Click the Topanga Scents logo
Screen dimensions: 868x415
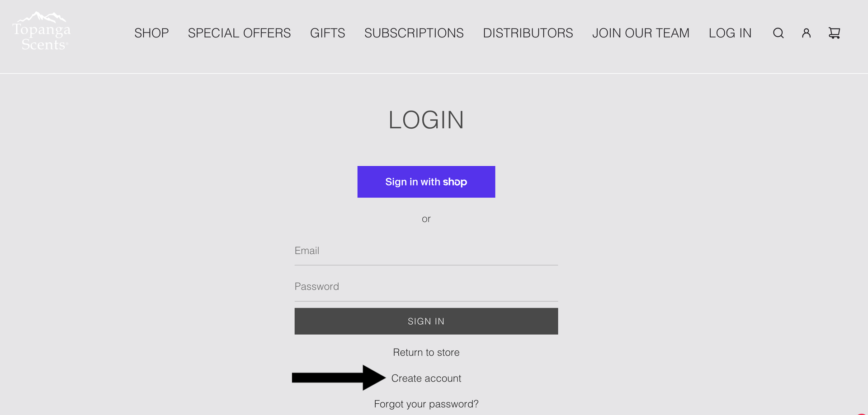(42, 31)
